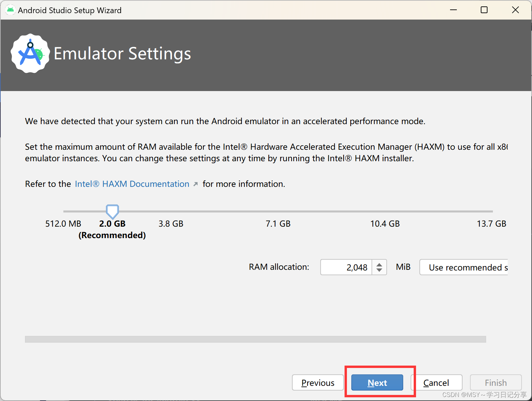
Task: Open the Intel HAXM Documentation link
Action: coord(132,184)
